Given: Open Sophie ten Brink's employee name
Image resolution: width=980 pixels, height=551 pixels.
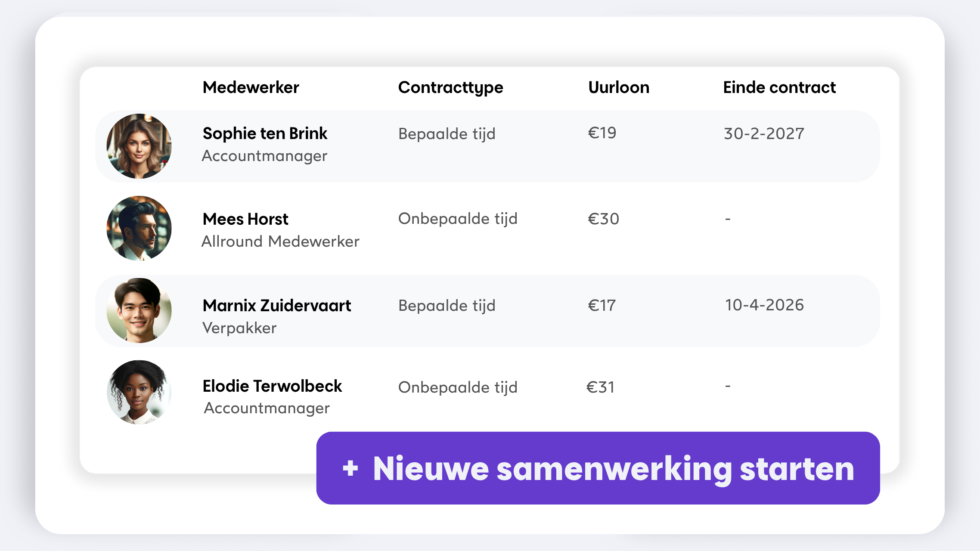Looking at the screenshot, I should point(265,133).
